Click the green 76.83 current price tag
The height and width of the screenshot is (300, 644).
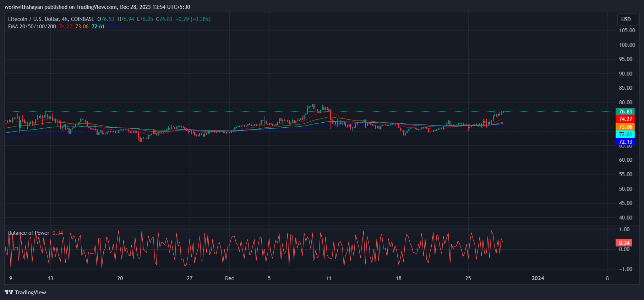[625, 112]
